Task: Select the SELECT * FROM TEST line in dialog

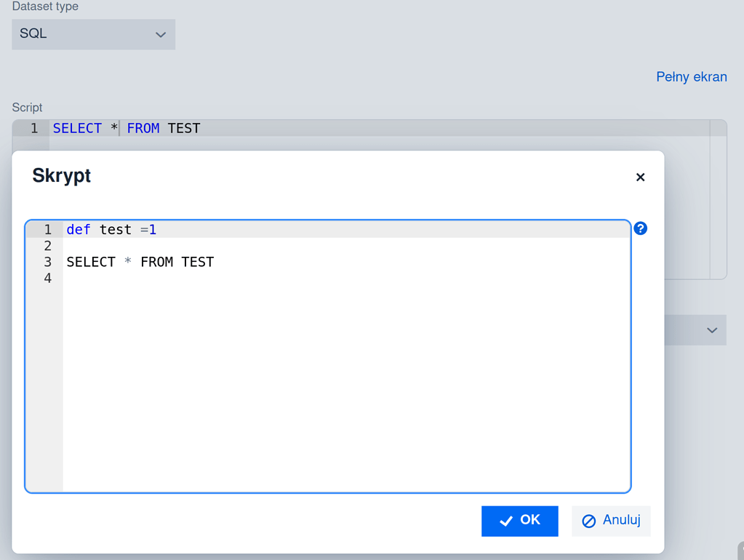Action: (x=140, y=262)
